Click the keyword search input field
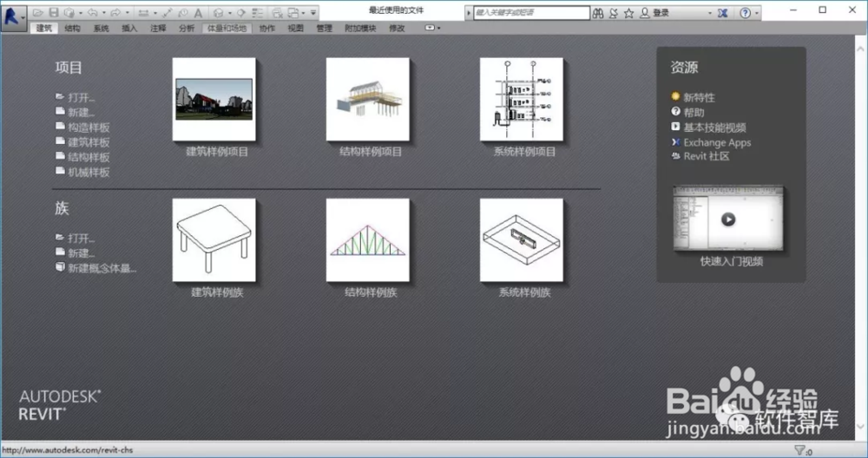The width and height of the screenshot is (868, 458). tap(531, 13)
